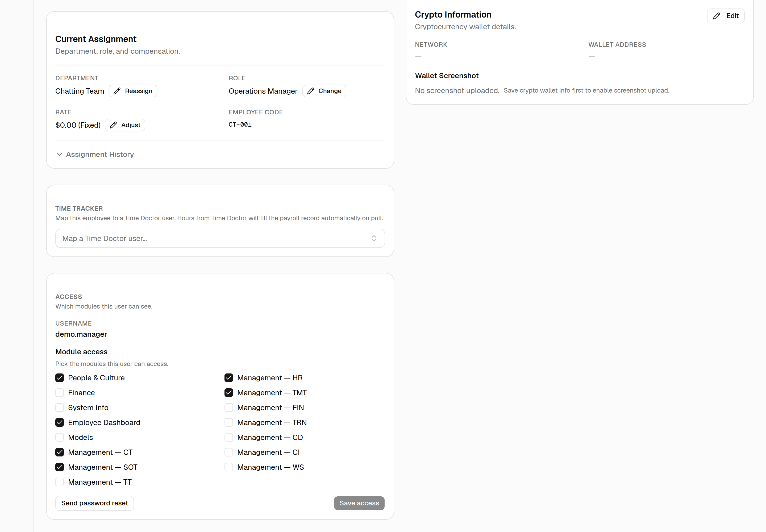Check Management — FIN access
766x532 pixels.
click(229, 408)
